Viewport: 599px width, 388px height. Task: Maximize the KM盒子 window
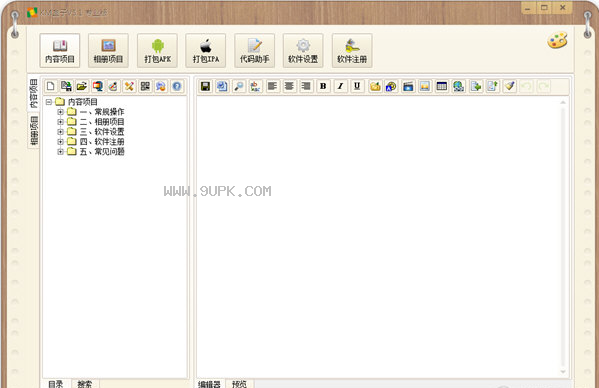(544, 8)
